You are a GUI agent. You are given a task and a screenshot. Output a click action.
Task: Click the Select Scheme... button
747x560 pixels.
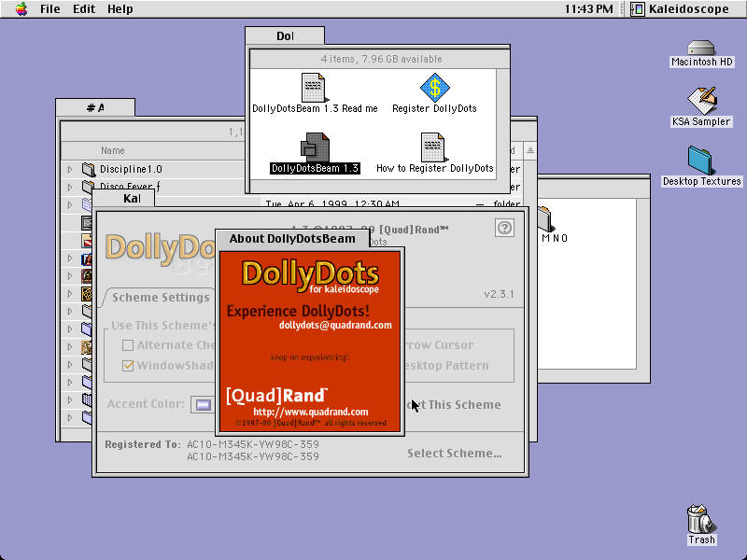click(x=455, y=454)
